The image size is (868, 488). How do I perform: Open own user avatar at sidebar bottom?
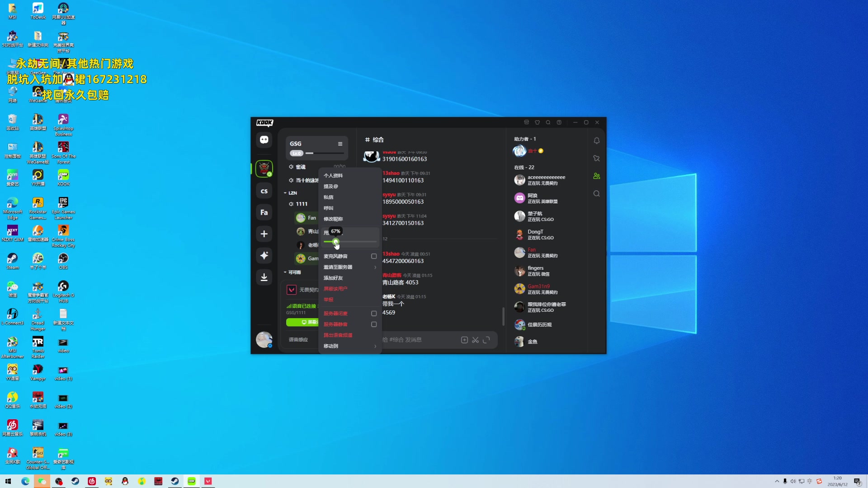(264, 339)
